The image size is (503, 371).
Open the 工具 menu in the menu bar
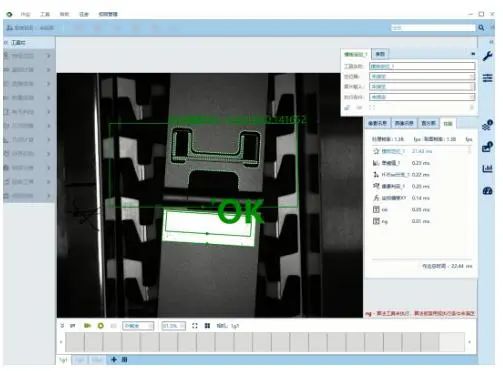45,14
